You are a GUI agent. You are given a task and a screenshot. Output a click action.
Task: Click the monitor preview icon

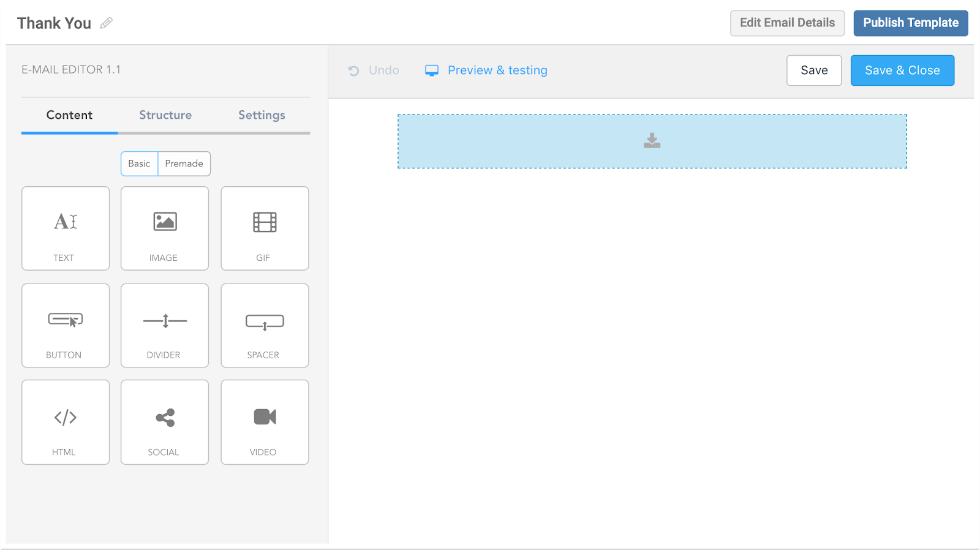tap(432, 70)
